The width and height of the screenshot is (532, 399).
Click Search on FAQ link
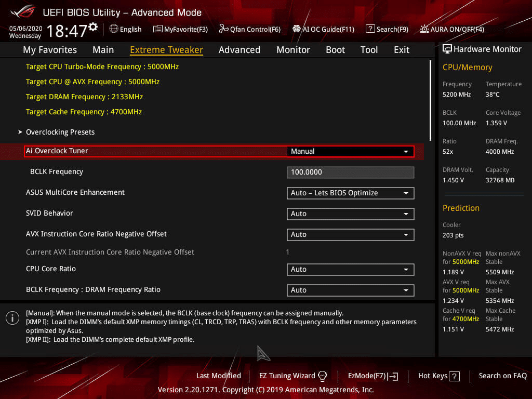tap(502, 376)
